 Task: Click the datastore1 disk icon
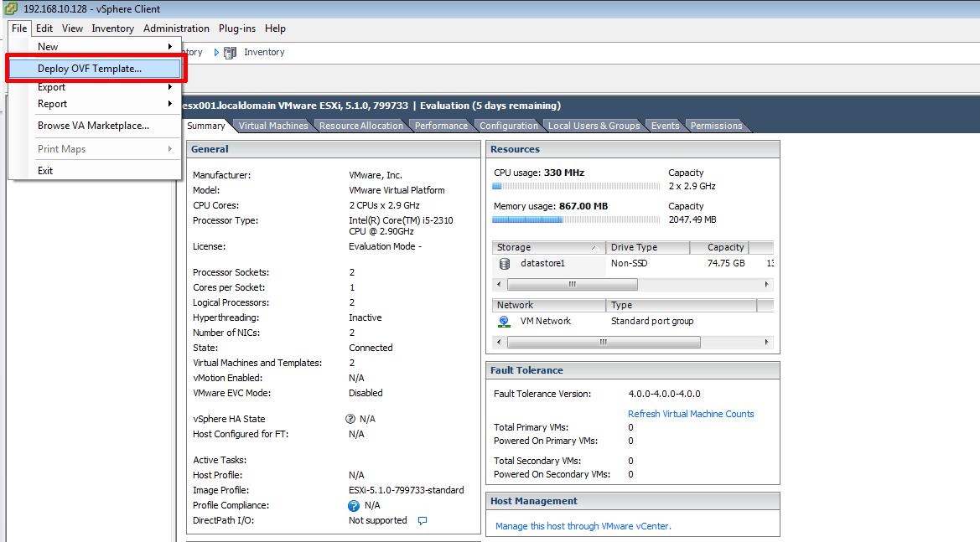[505, 264]
